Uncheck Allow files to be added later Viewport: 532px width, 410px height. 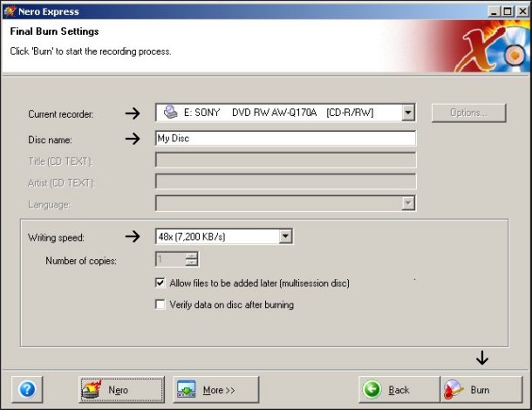pos(160,283)
